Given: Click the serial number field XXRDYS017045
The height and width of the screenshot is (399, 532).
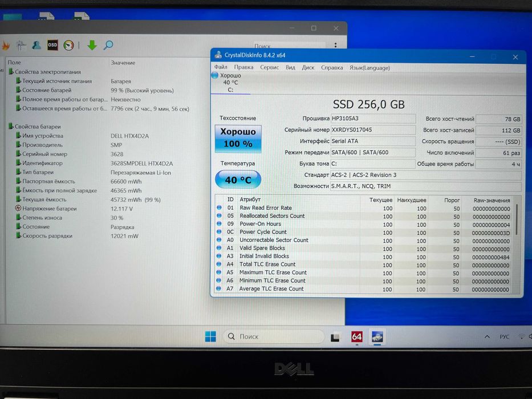Looking at the screenshot, I should (x=373, y=129).
